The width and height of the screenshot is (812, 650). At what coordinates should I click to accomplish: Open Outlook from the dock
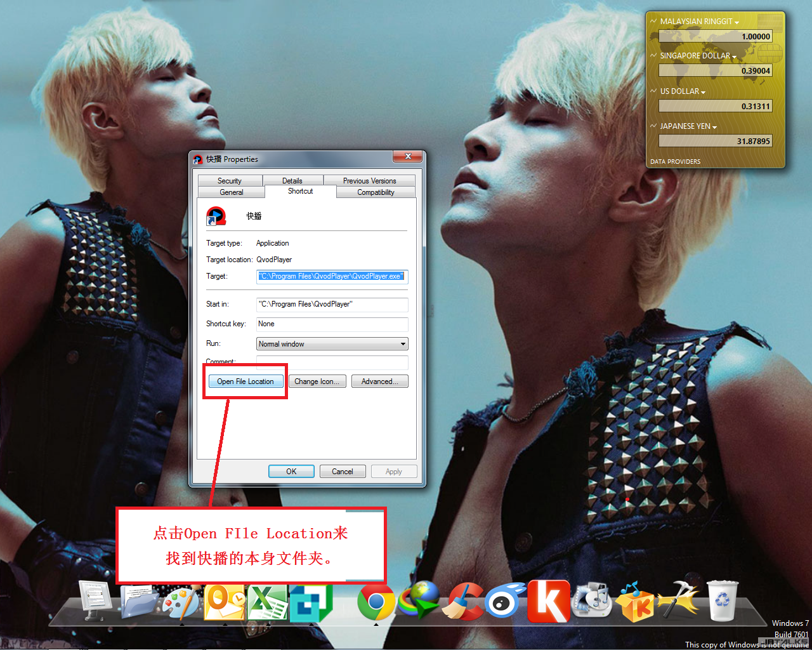click(x=225, y=602)
